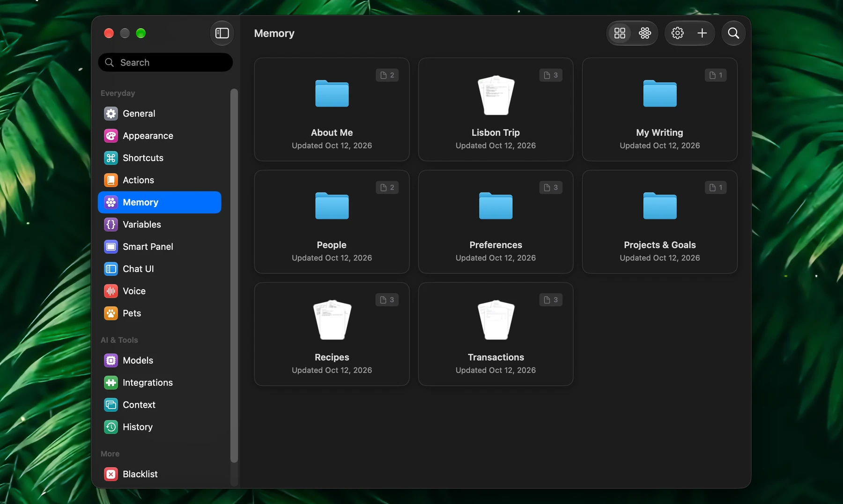Open Models under AI & Tools
The width and height of the screenshot is (843, 504).
[159, 360]
